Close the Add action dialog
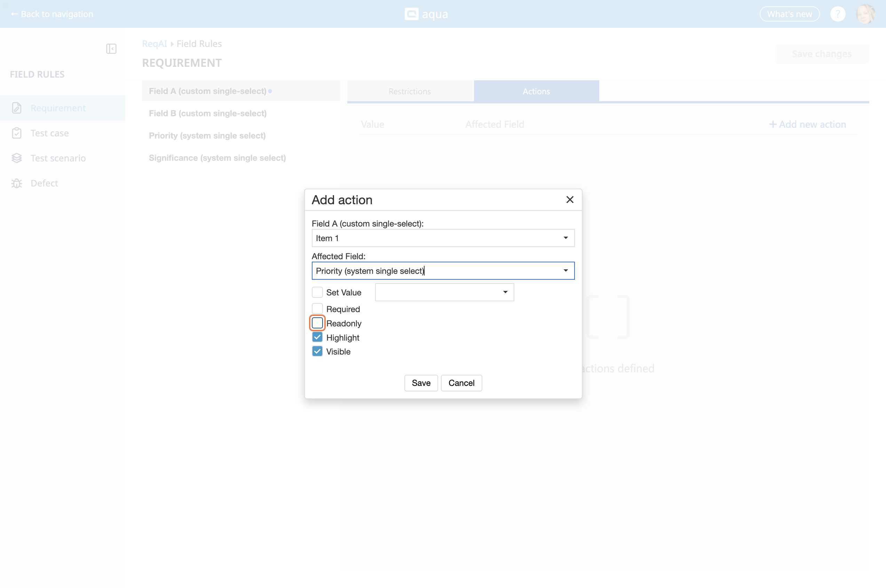 [x=569, y=200]
